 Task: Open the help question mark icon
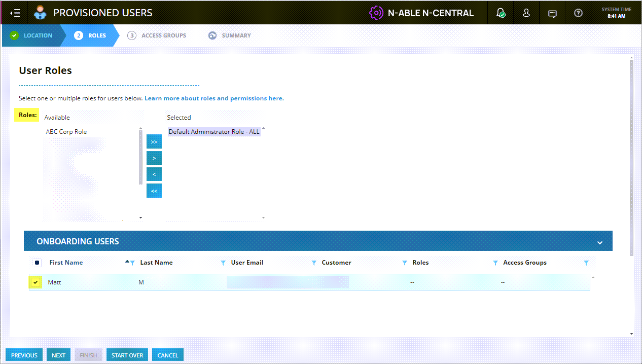click(x=578, y=13)
